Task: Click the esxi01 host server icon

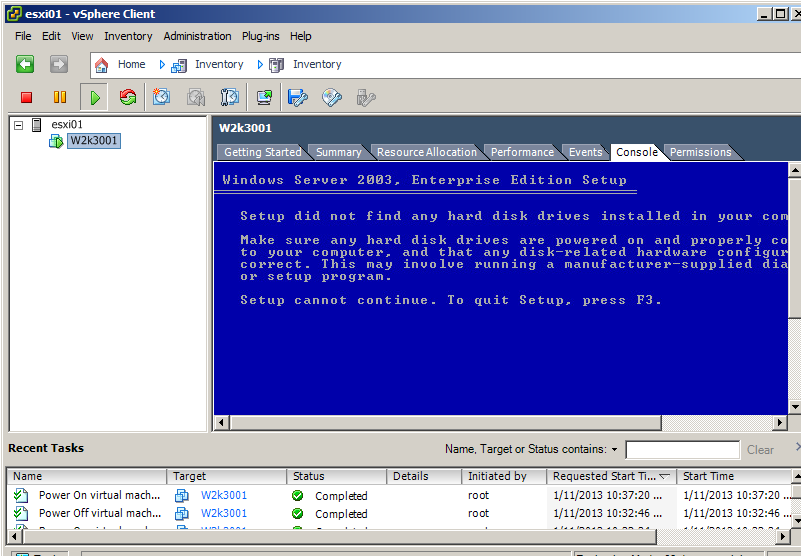Action: tap(37, 125)
